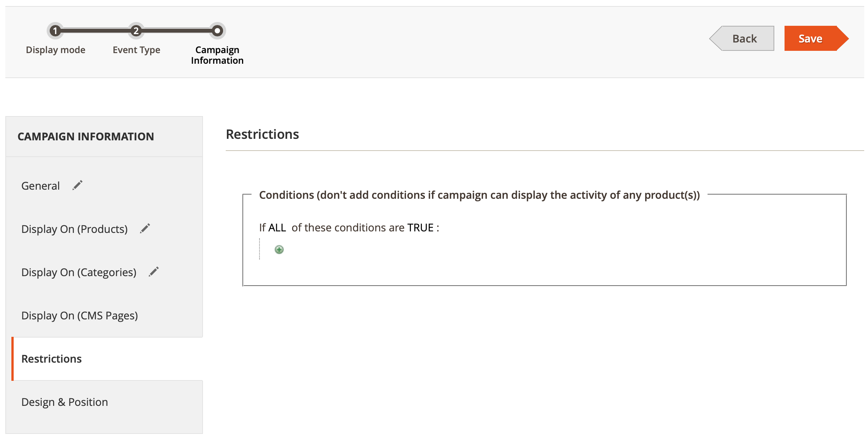Screen dimensions: 868x440
Task: Click the Back button
Action: click(742, 38)
